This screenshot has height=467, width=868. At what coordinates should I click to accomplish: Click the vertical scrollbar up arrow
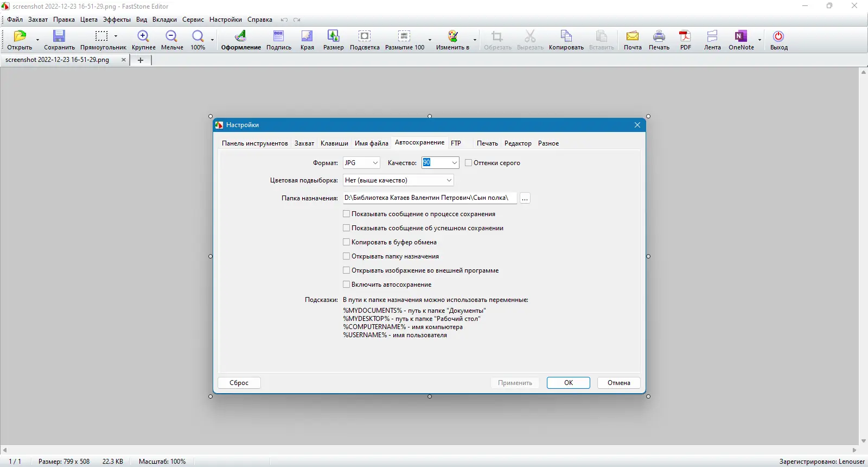[x=864, y=72]
